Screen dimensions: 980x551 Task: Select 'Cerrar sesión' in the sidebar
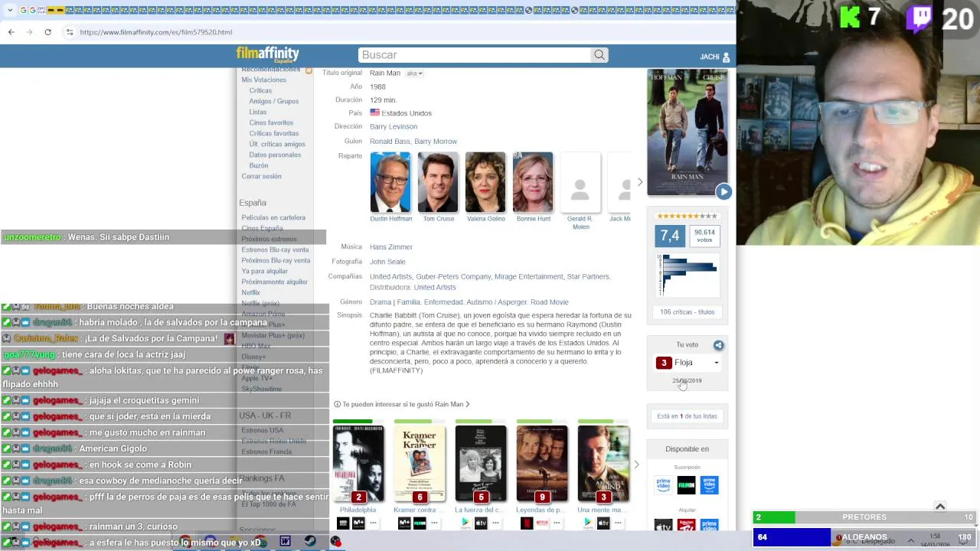(262, 176)
